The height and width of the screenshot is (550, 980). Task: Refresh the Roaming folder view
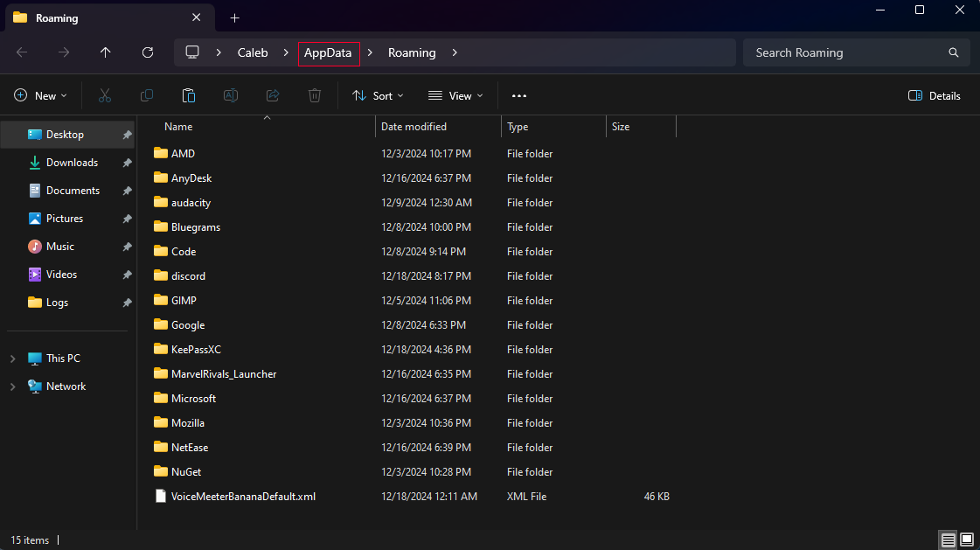148,52
